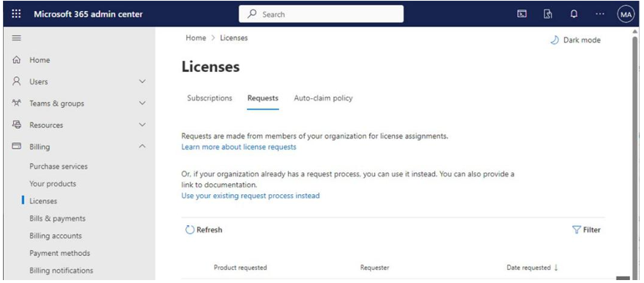Screen dimensions: 644x283
Task: Expand the Teams & groups chevron
Action: coord(143,103)
